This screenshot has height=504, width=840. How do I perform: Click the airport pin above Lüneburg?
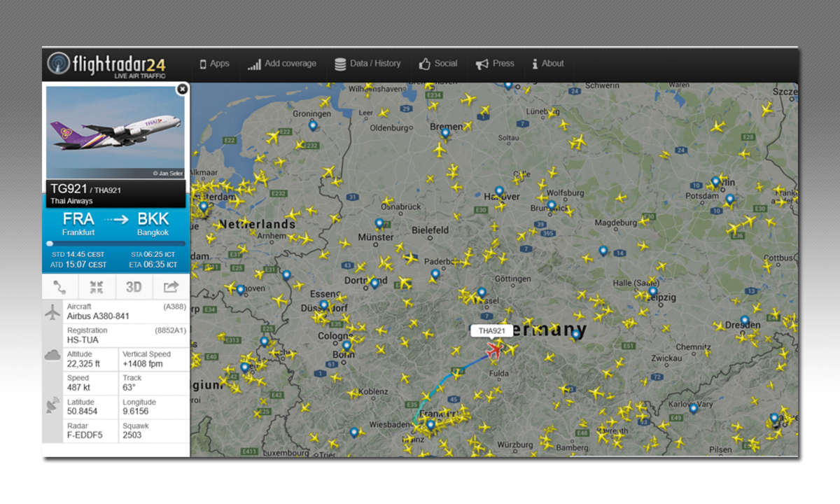(508, 85)
